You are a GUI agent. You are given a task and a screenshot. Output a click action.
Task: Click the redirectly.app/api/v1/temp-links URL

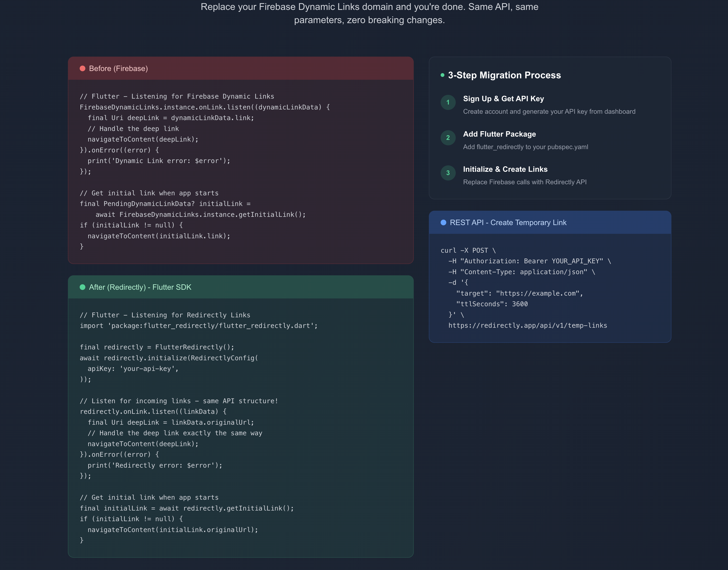coord(528,325)
